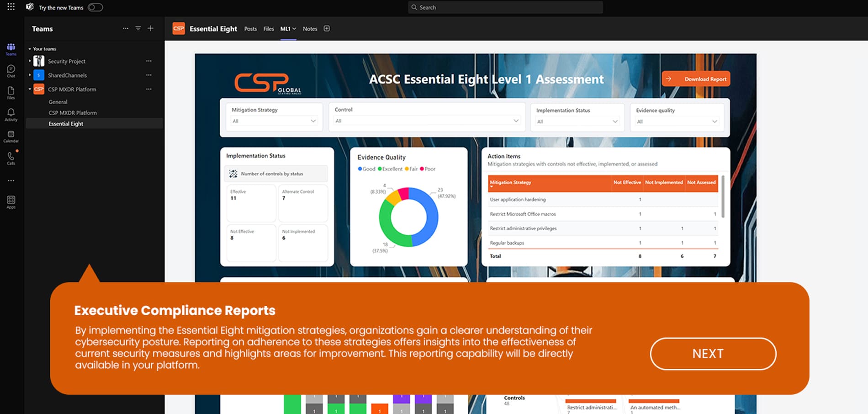Open Calendar in the left rail
The width and height of the screenshot is (868, 414).
pos(11,137)
